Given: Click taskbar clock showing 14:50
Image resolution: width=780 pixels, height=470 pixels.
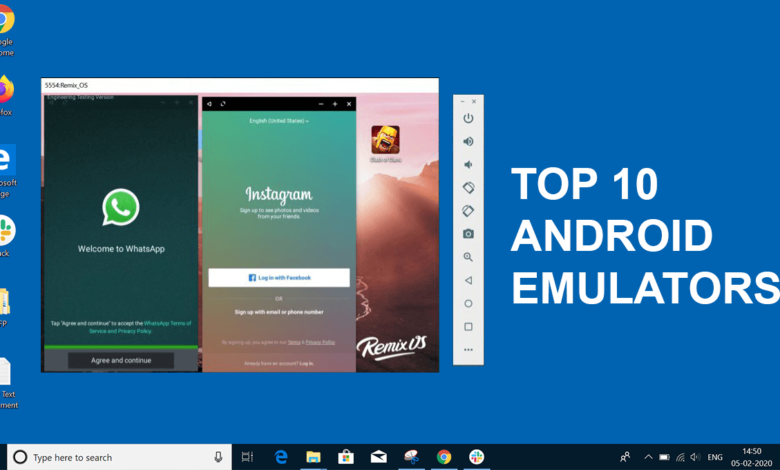Looking at the screenshot, I should tap(751, 457).
